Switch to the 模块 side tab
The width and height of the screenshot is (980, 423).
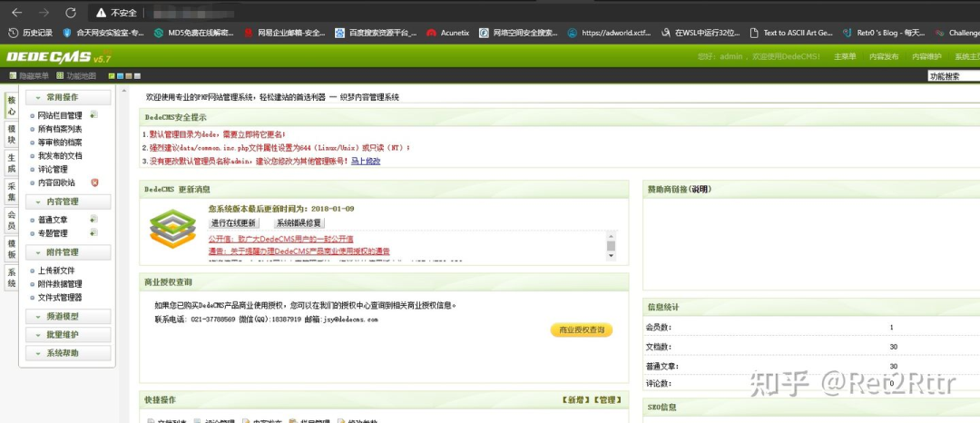(x=11, y=133)
